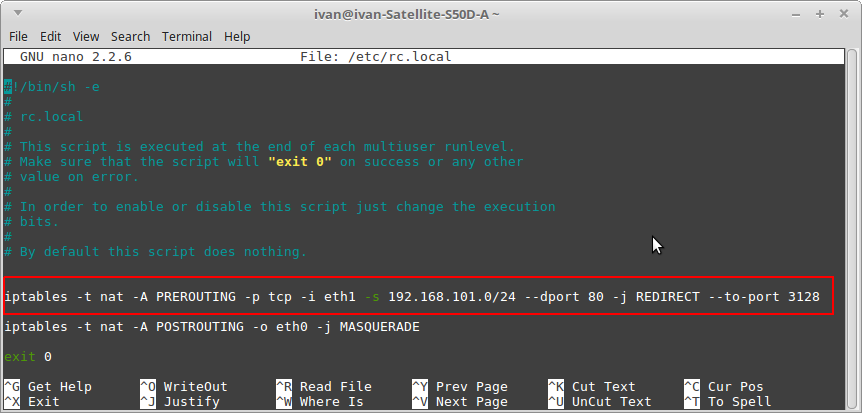Image resolution: width=862 pixels, height=413 pixels.
Task: Click the ^V Next Page shortcut
Action: (x=460, y=401)
